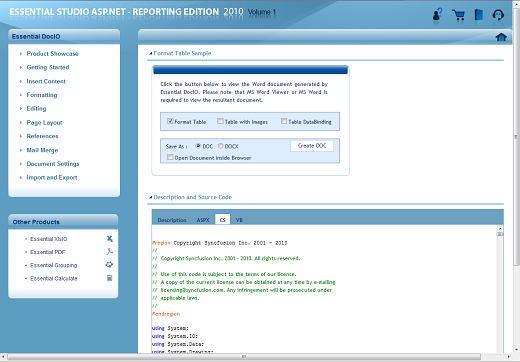The height and width of the screenshot is (362, 520).
Task: Click the Other Products panel header
Action: (63, 222)
